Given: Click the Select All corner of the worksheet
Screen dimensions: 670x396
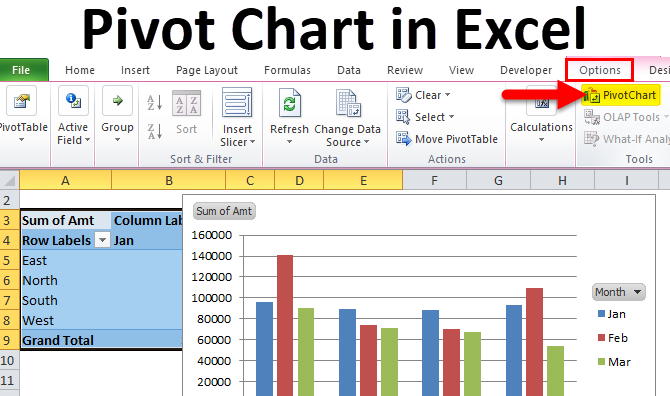Looking at the screenshot, I should point(9,180).
